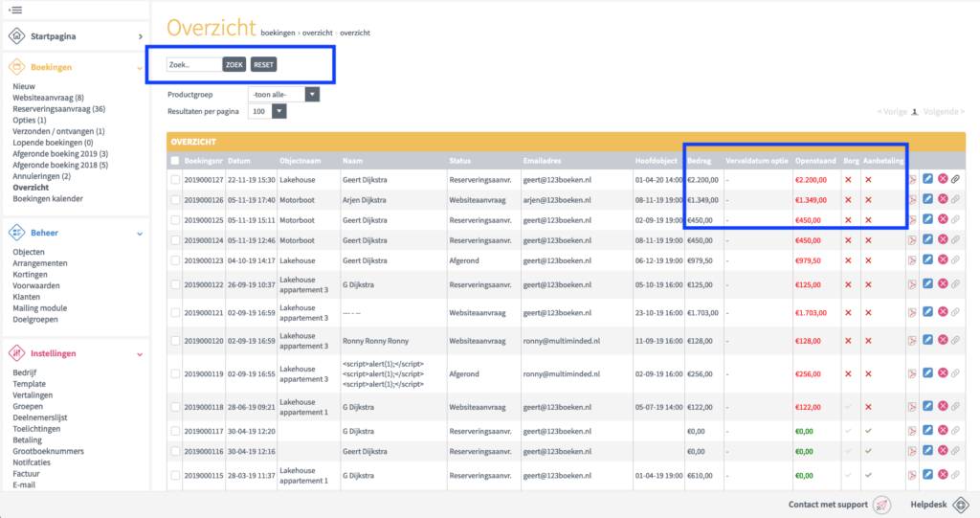Edit booking 2019000126 via the blue pencil icon
This screenshot has height=518, width=980.
pos(928,199)
